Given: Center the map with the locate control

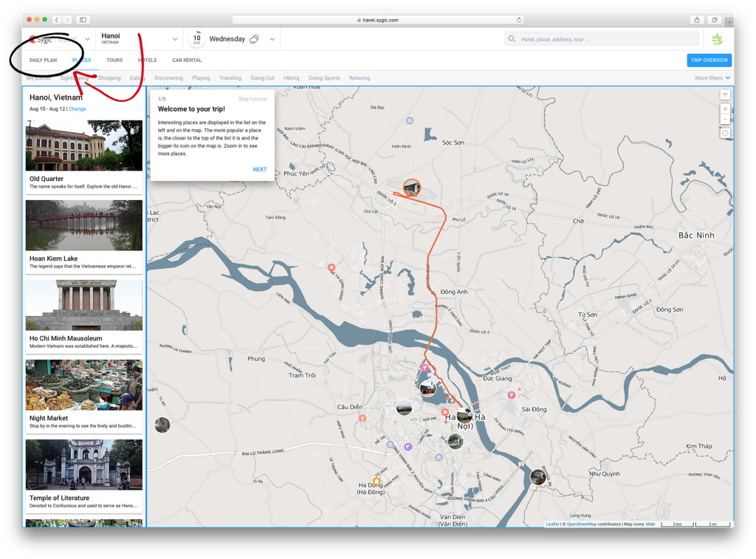Looking at the screenshot, I should (x=725, y=133).
